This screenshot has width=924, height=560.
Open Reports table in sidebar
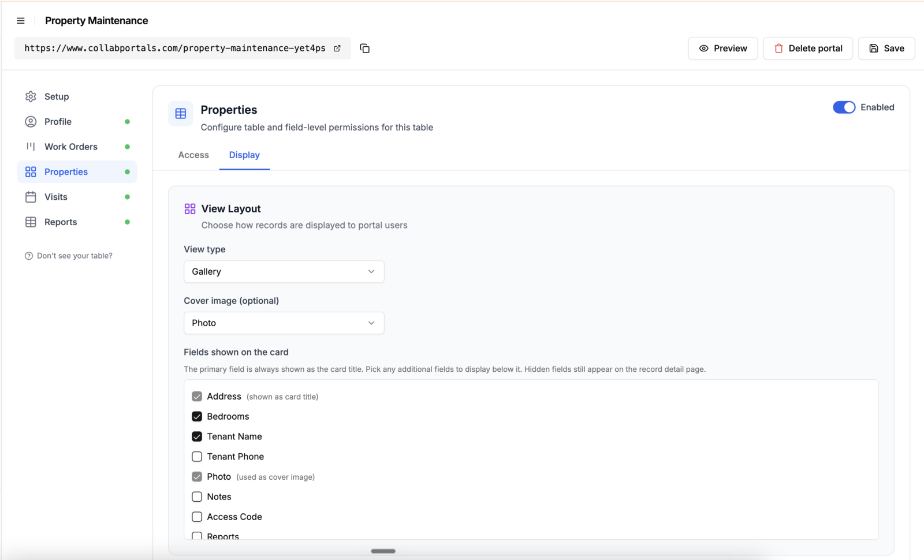point(77,222)
